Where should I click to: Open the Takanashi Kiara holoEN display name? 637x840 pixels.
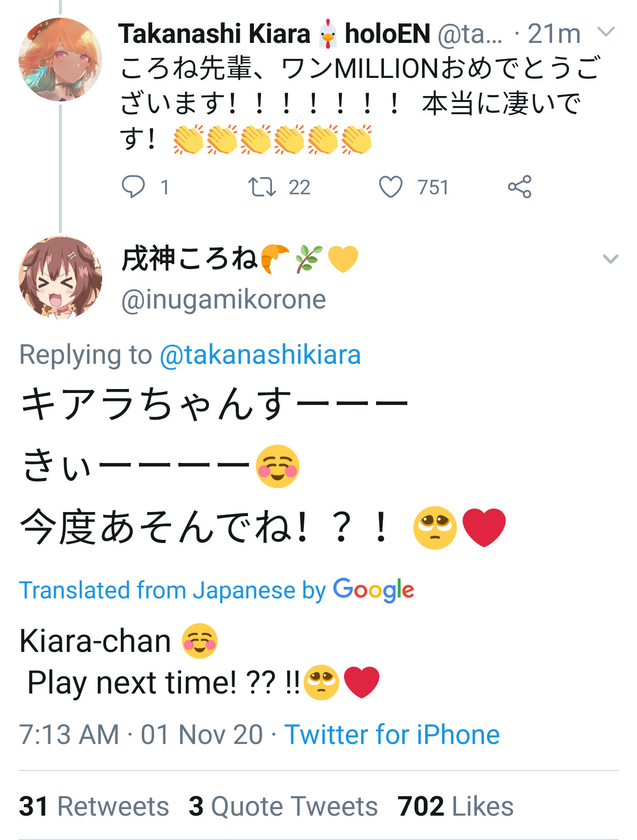pyautogui.click(x=274, y=34)
